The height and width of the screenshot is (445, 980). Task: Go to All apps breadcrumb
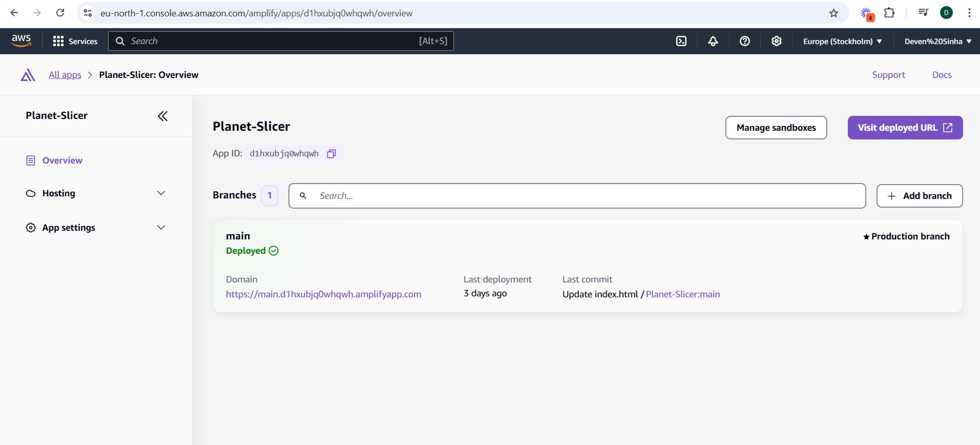(x=65, y=75)
